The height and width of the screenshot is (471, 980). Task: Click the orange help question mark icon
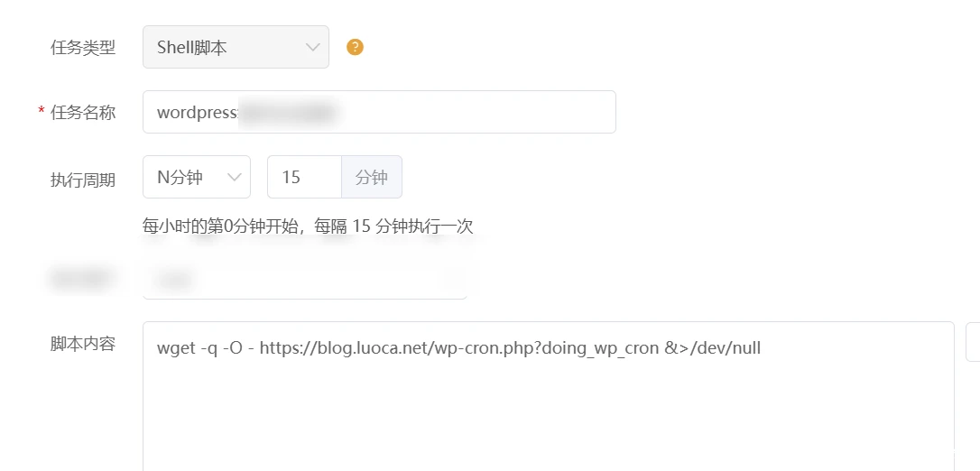click(x=355, y=47)
